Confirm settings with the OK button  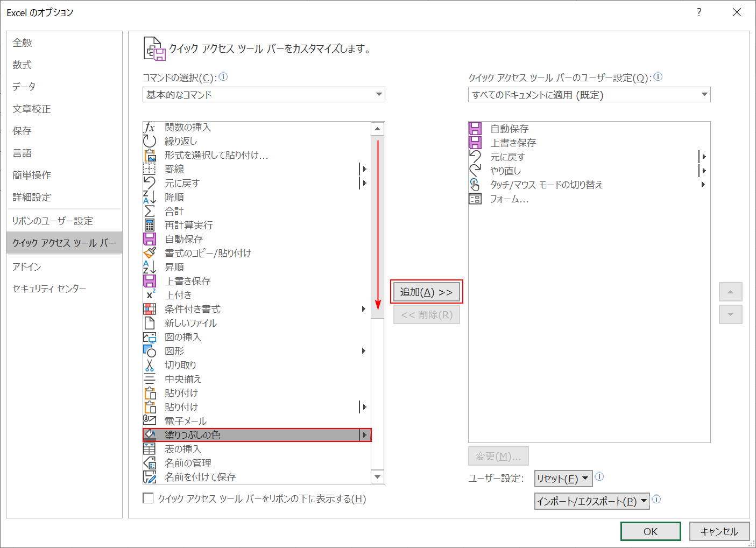click(650, 531)
